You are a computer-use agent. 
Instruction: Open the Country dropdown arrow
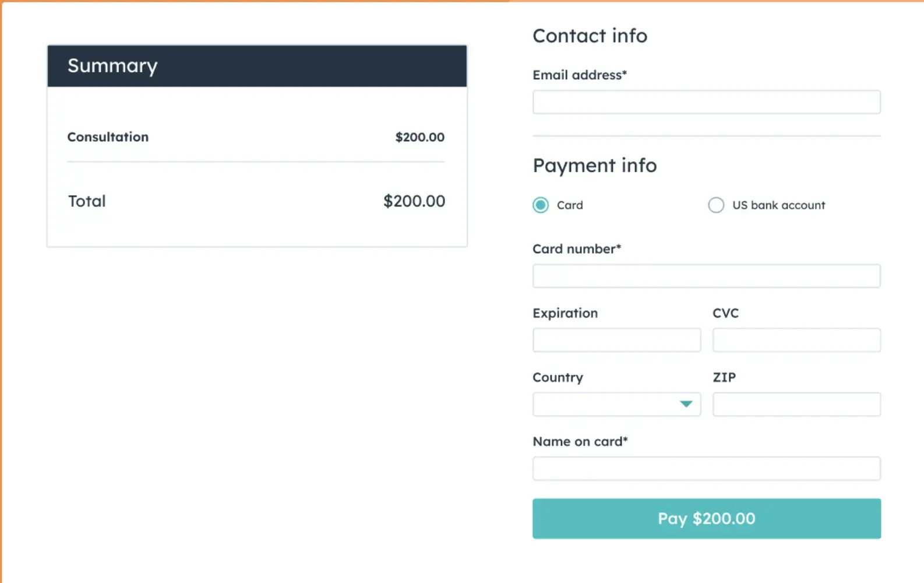(x=686, y=404)
